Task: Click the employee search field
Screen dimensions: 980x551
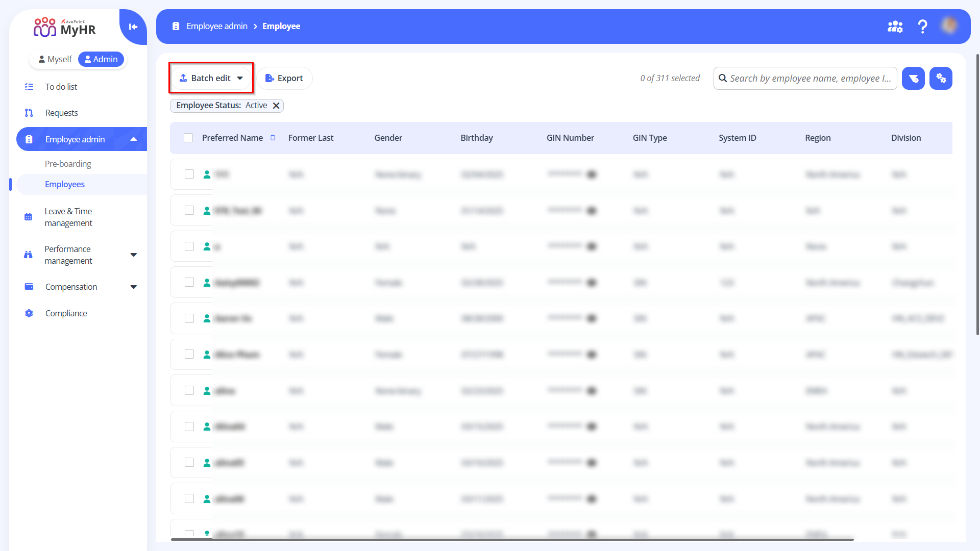Action: click(x=809, y=79)
